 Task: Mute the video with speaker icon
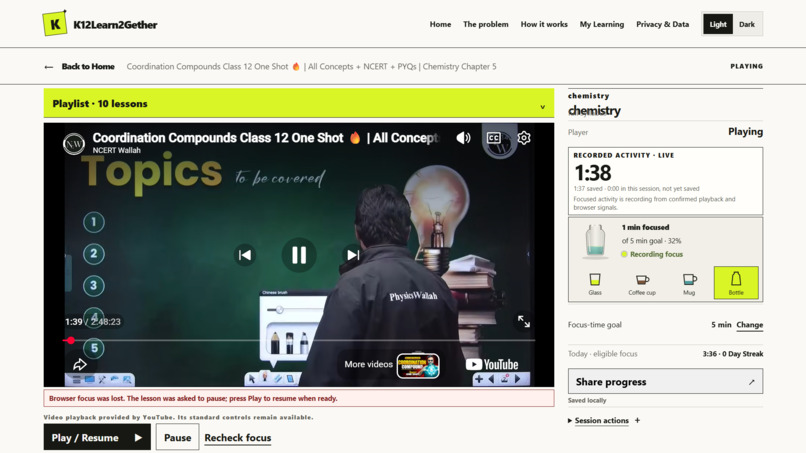point(463,138)
